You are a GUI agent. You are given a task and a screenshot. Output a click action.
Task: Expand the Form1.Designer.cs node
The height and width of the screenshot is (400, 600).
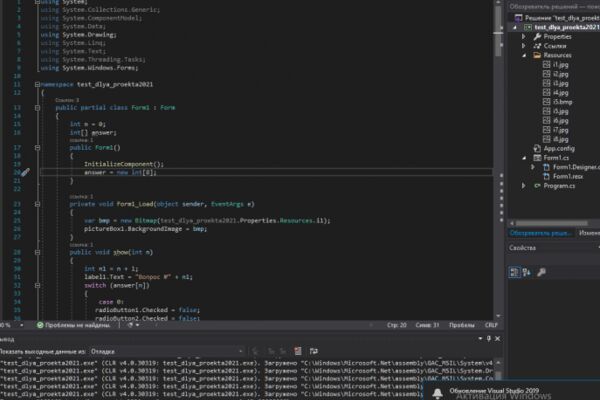tap(533, 167)
